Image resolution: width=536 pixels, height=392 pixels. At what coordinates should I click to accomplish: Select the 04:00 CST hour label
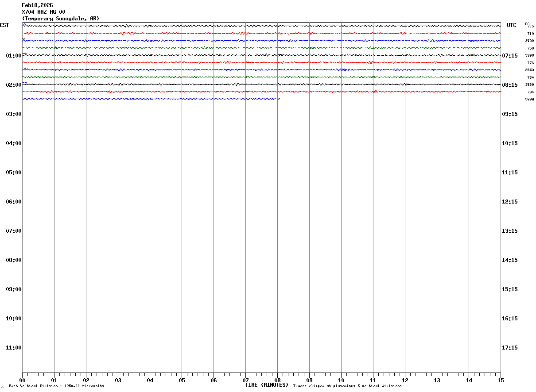(x=14, y=143)
